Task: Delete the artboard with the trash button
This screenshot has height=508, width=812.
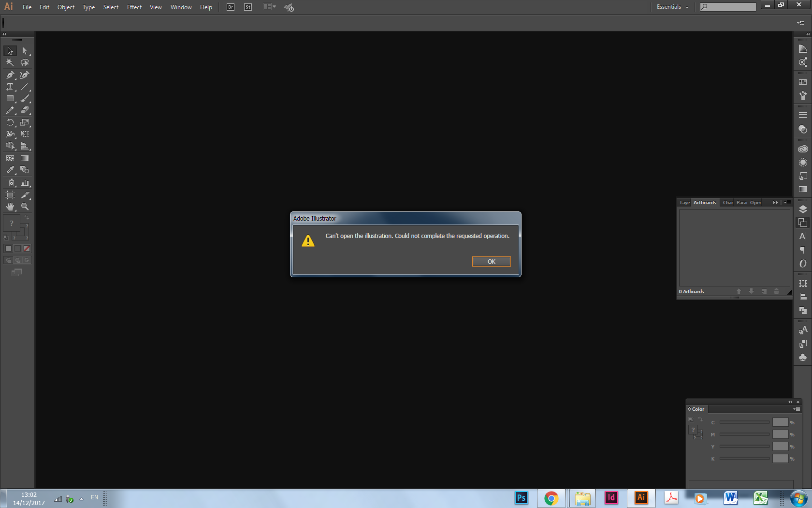Action: [x=776, y=291]
